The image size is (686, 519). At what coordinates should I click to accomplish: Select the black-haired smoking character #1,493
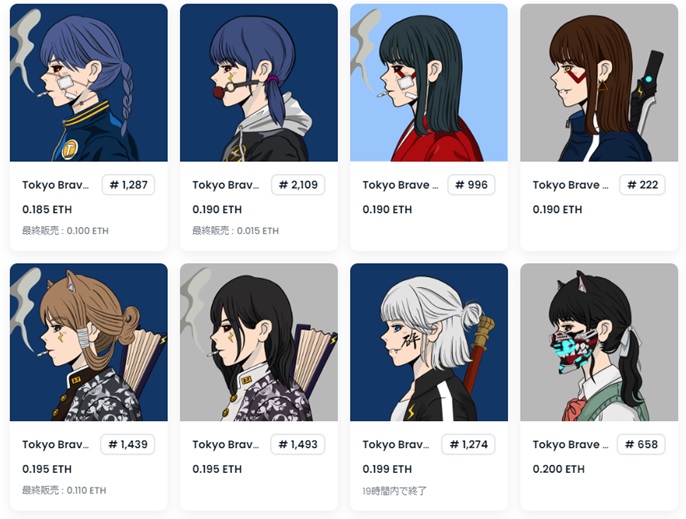tap(259, 342)
